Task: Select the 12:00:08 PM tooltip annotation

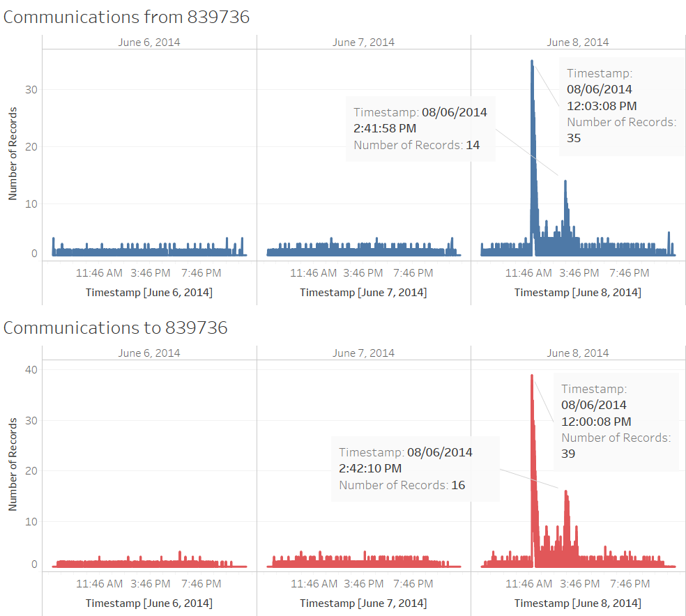Action: (616, 422)
